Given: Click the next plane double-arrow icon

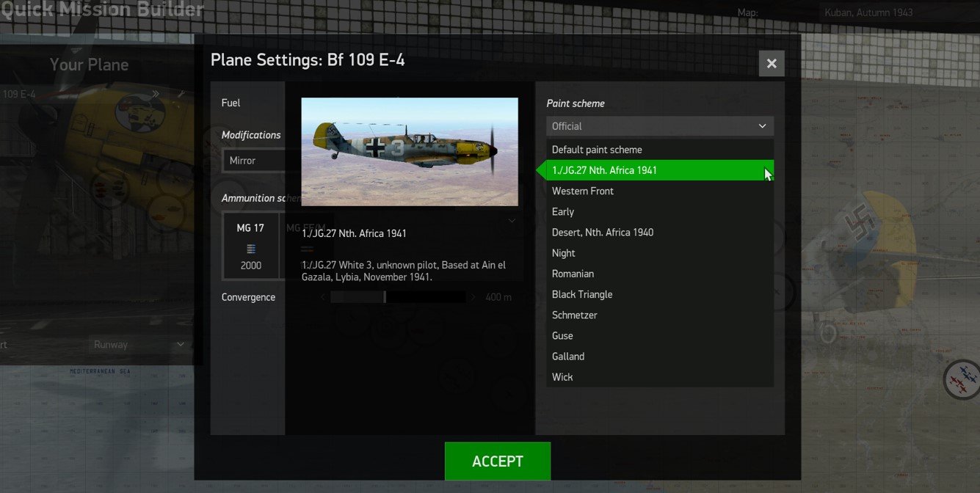Looking at the screenshot, I should pyautogui.click(x=156, y=94).
